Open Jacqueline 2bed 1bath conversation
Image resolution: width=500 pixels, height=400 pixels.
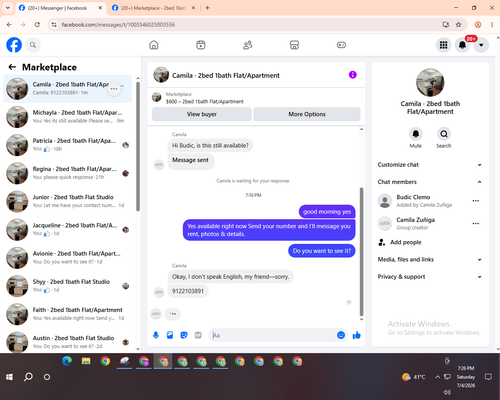[x=68, y=229]
